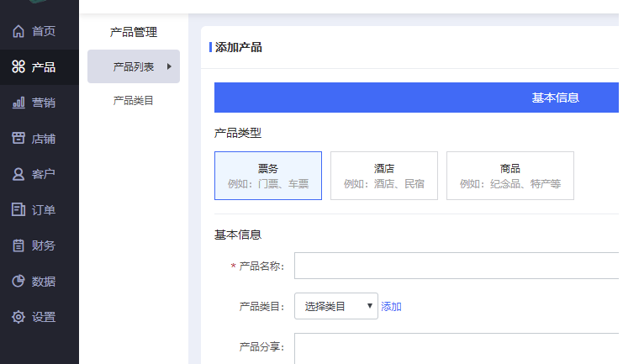Select the 酒店 product type

tap(384, 176)
